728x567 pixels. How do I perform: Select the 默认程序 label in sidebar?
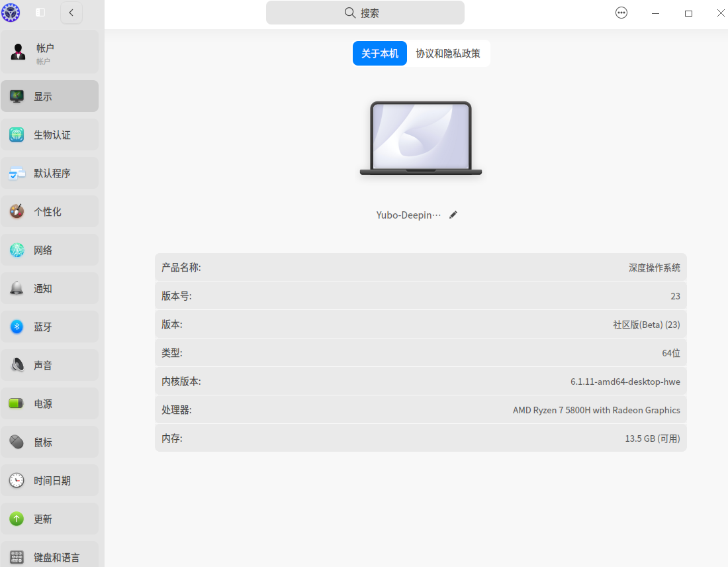click(x=52, y=174)
